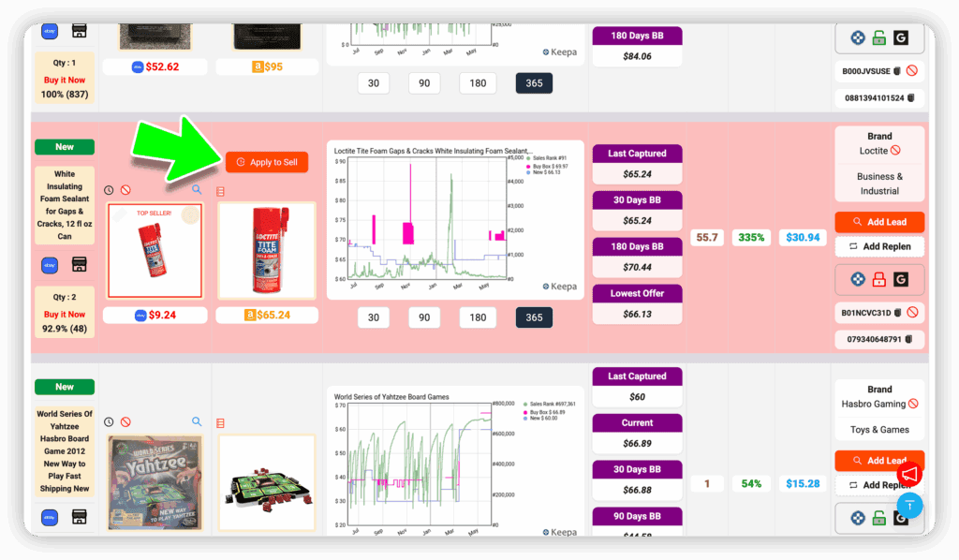The height and width of the screenshot is (560, 959).
Task: Click the Apply to Sell button
Action: (x=267, y=162)
